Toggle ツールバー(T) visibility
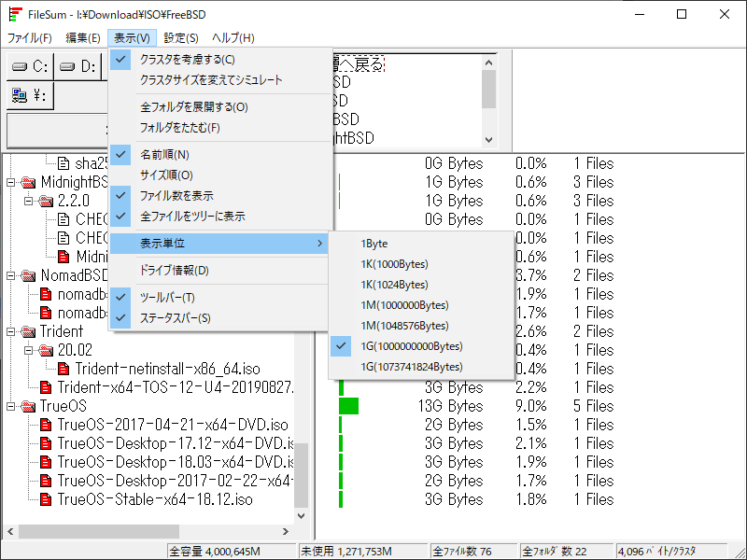The image size is (747, 560). (x=220, y=298)
